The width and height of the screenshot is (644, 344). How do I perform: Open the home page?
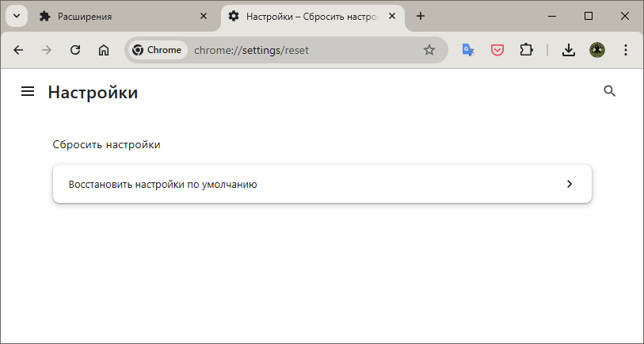(104, 50)
